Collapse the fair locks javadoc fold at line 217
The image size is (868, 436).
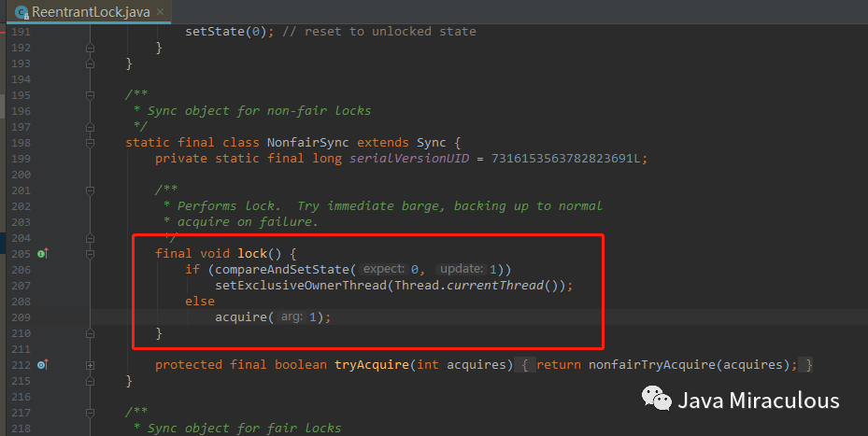click(x=91, y=413)
